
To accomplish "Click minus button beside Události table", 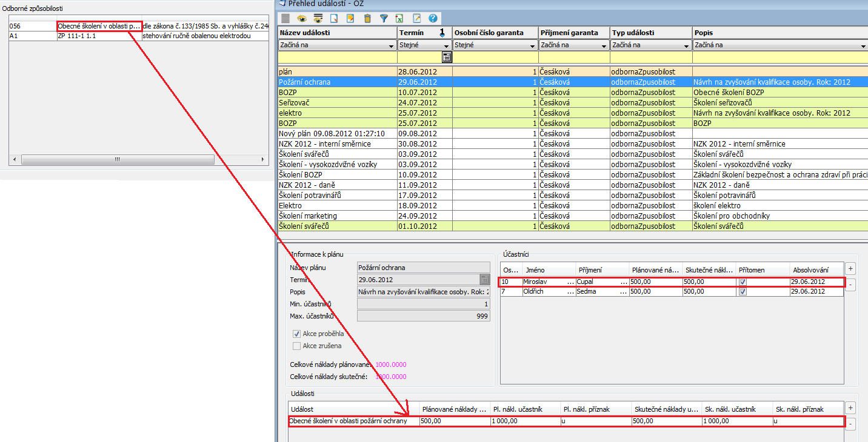I will click(850, 424).
